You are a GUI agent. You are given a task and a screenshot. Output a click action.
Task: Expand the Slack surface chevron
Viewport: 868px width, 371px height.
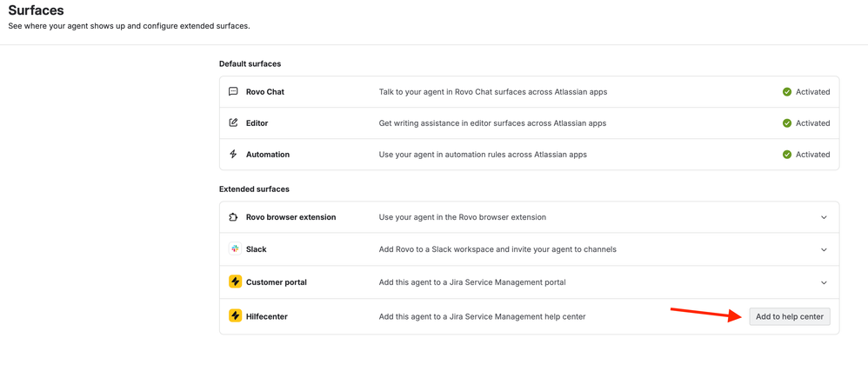824,249
